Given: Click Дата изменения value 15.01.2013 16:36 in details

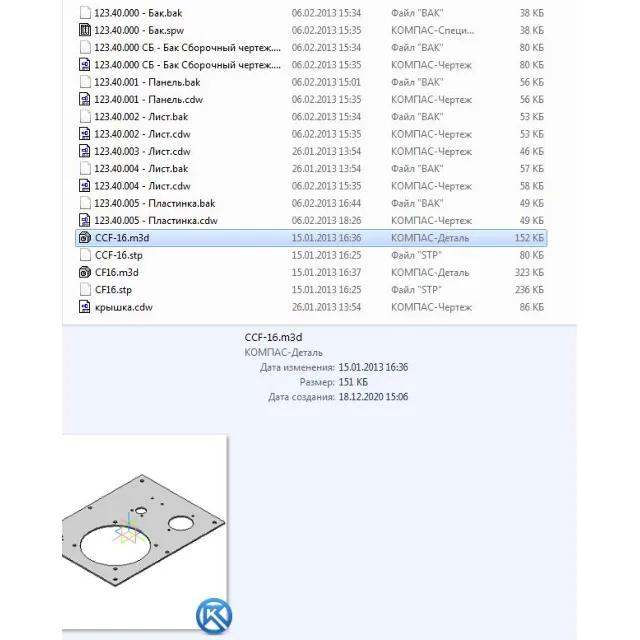Looking at the screenshot, I should (373, 367).
